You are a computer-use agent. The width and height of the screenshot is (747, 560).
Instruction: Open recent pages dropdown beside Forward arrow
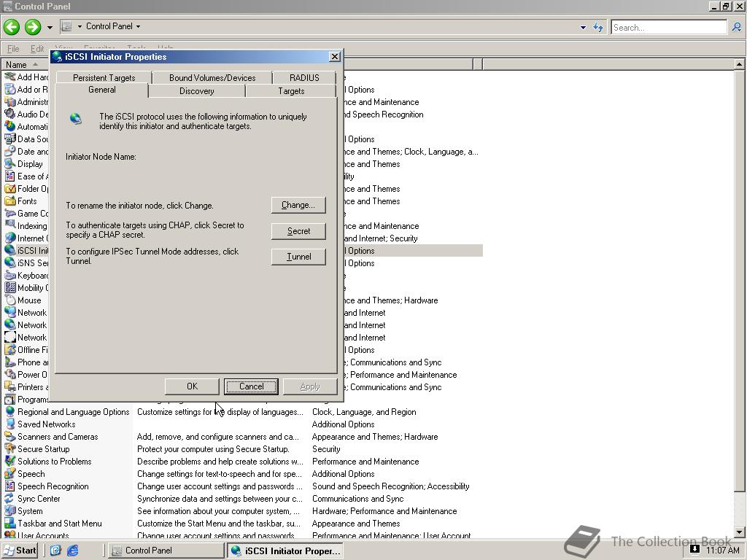(50, 28)
